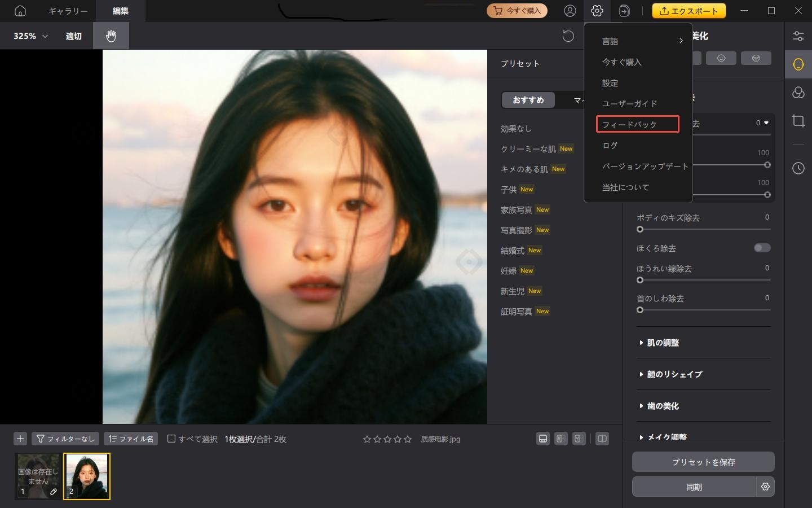Open the フィルターなし filter dropdown

point(65,439)
